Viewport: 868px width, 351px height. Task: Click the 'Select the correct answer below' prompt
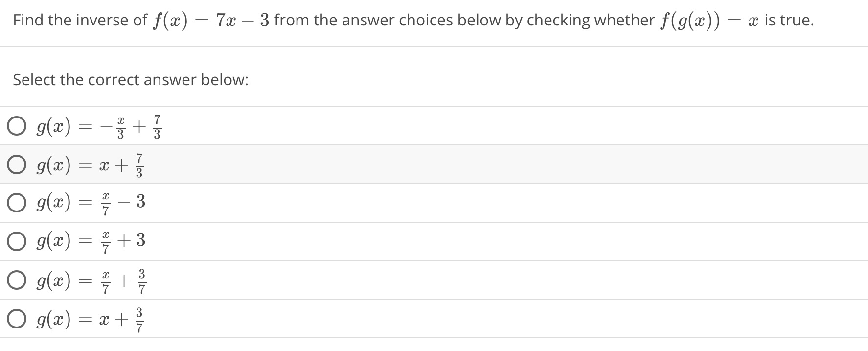tap(131, 79)
